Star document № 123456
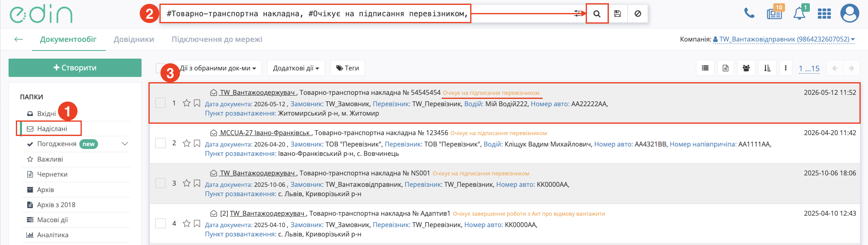This screenshot has width=868, height=245. click(187, 143)
